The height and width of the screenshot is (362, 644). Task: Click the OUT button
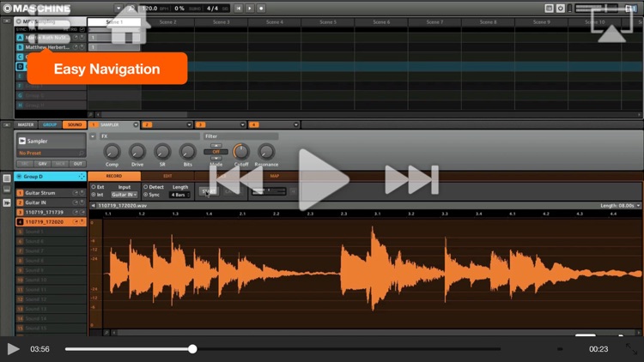click(x=77, y=164)
